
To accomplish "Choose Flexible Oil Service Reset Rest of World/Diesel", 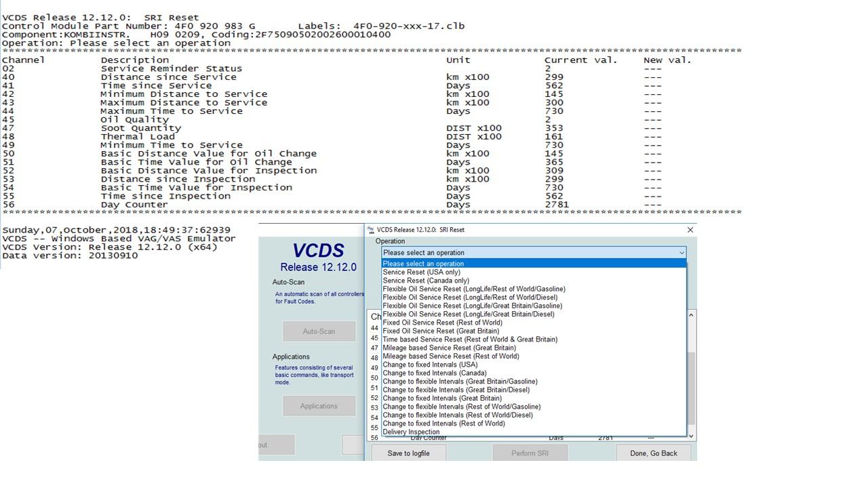I will [x=534, y=297].
